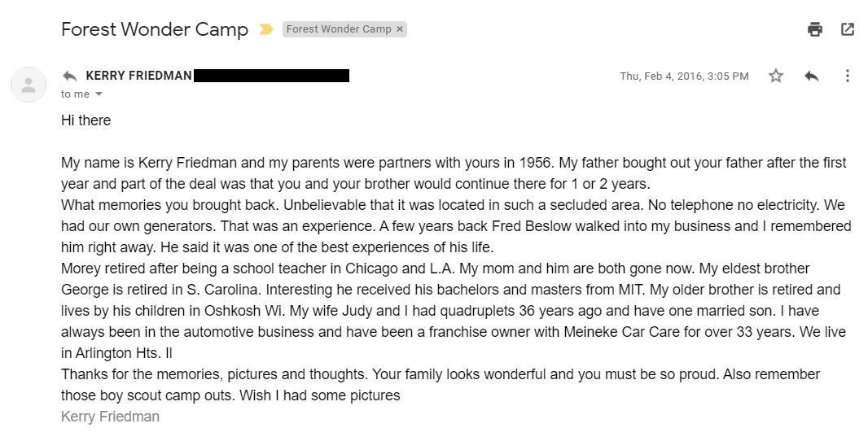Image resolution: width=868 pixels, height=441 pixels.
Task: Click the Forest Wonder Camp subject heading
Action: (x=155, y=29)
